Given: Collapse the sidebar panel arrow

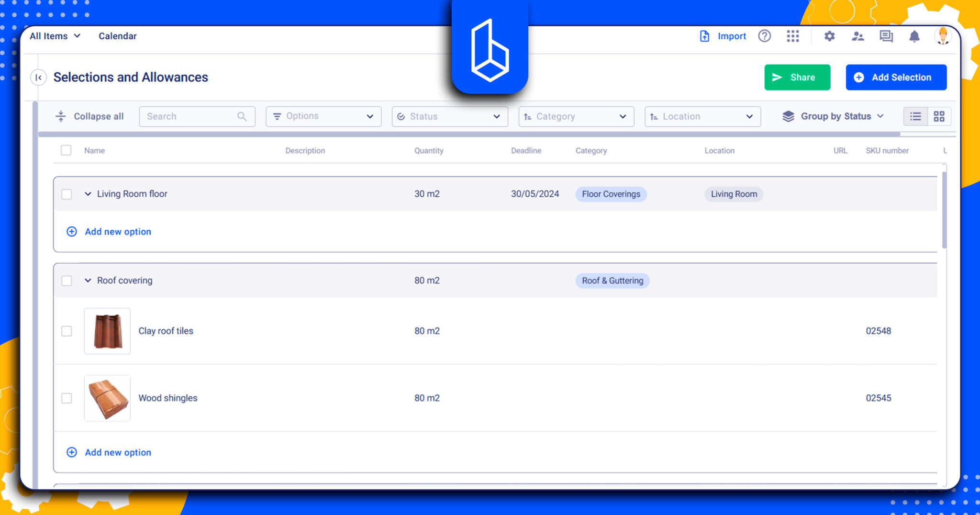Looking at the screenshot, I should 39,78.
